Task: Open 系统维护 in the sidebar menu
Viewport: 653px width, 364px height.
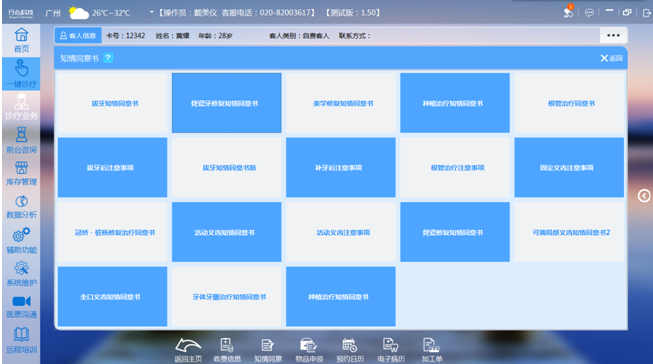Action: point(21,274)
